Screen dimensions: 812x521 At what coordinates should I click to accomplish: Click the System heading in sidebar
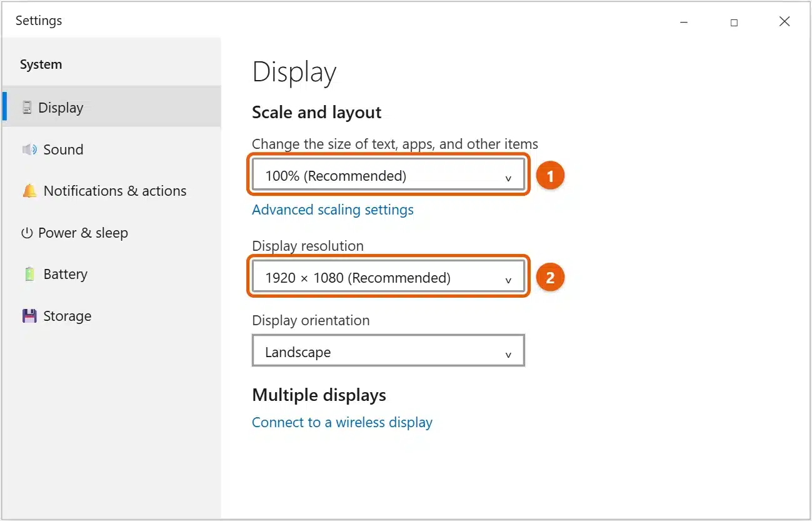(x=41, y=64)
